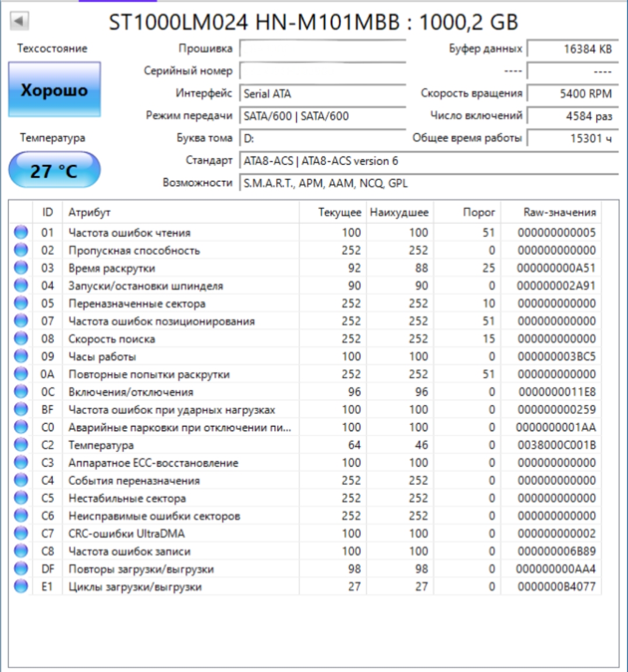
Task: Click the 4584 раз power-on count field
Action: [573, 116]
